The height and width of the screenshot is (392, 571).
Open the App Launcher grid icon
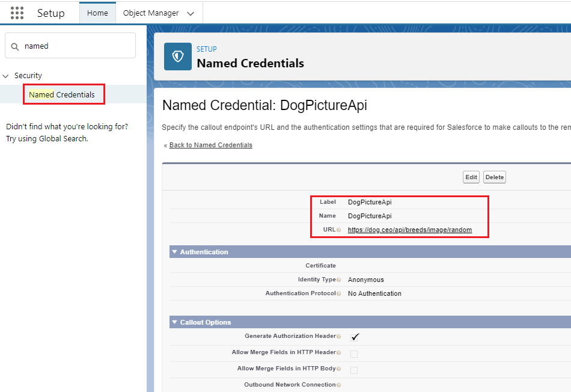click(16, 13)
